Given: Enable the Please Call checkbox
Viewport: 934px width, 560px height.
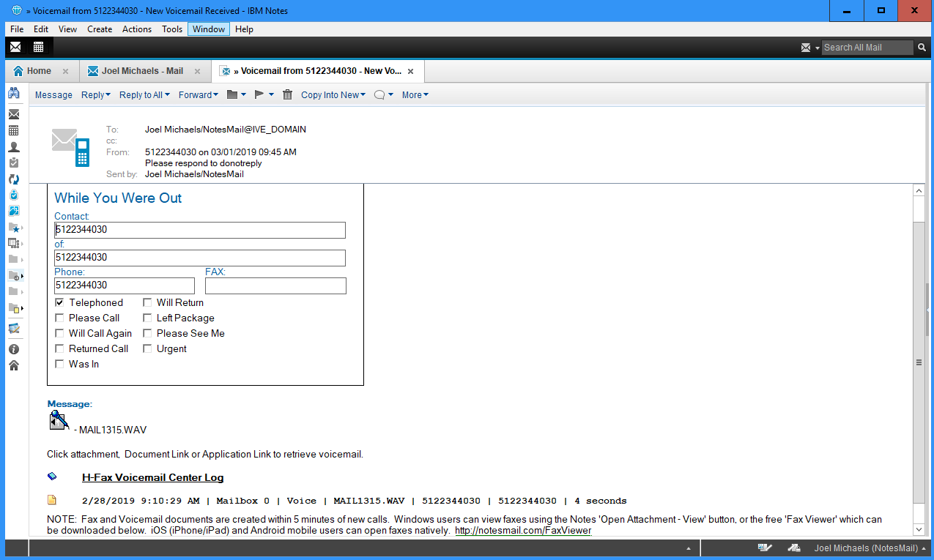Looking at the screenshot, I should [59, 318].
